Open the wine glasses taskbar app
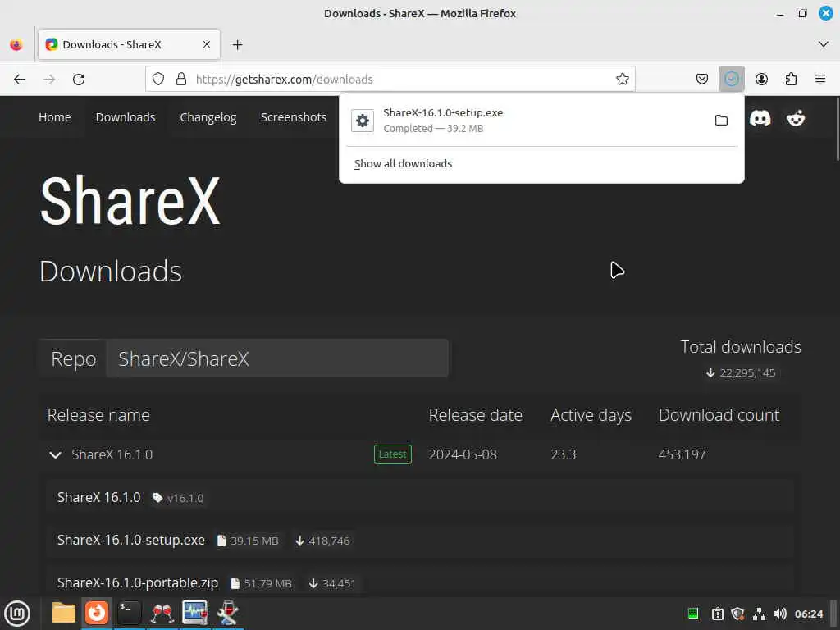The image size is (840, 630). (162, 613)
